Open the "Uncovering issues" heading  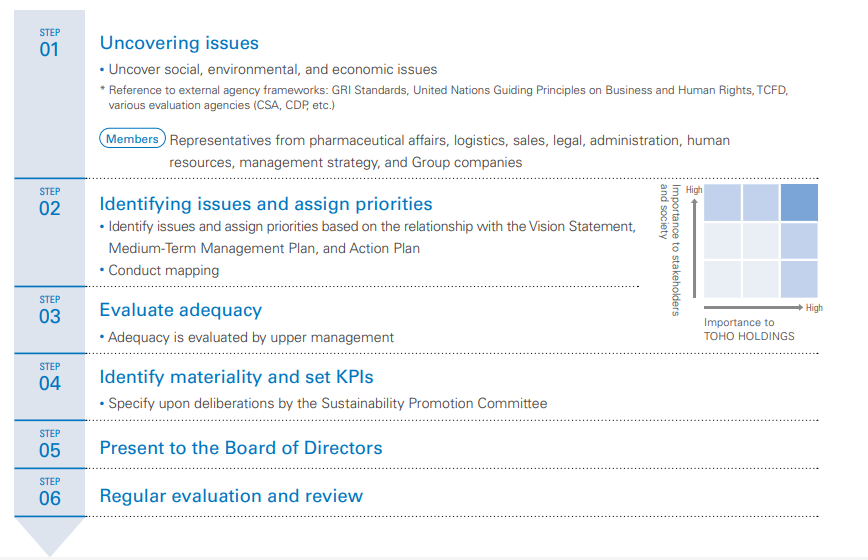pyautogui.click(x=179, y=43)
